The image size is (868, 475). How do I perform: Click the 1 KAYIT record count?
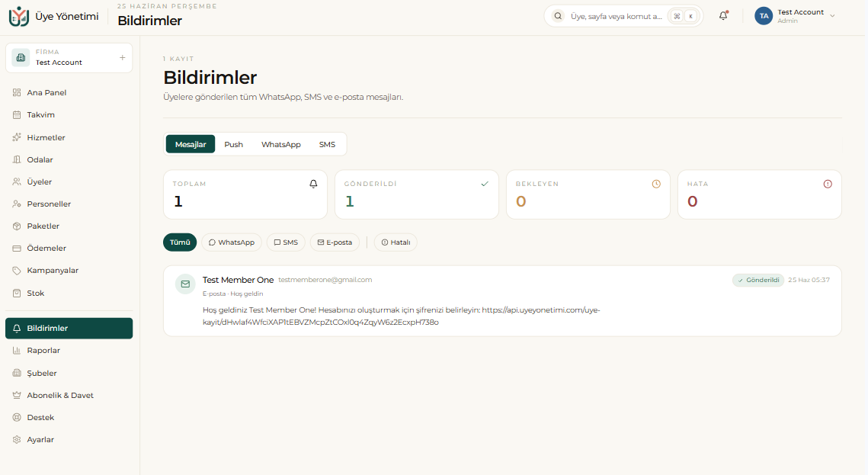(x=178, y=59)
